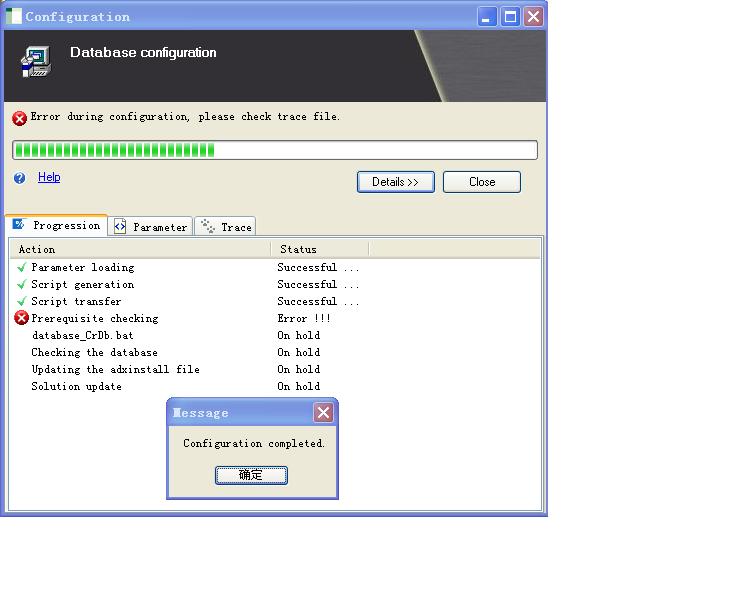Click green checkmark next to Script transfer
This screenshot has width=748, height=597.
click(21, 301)
